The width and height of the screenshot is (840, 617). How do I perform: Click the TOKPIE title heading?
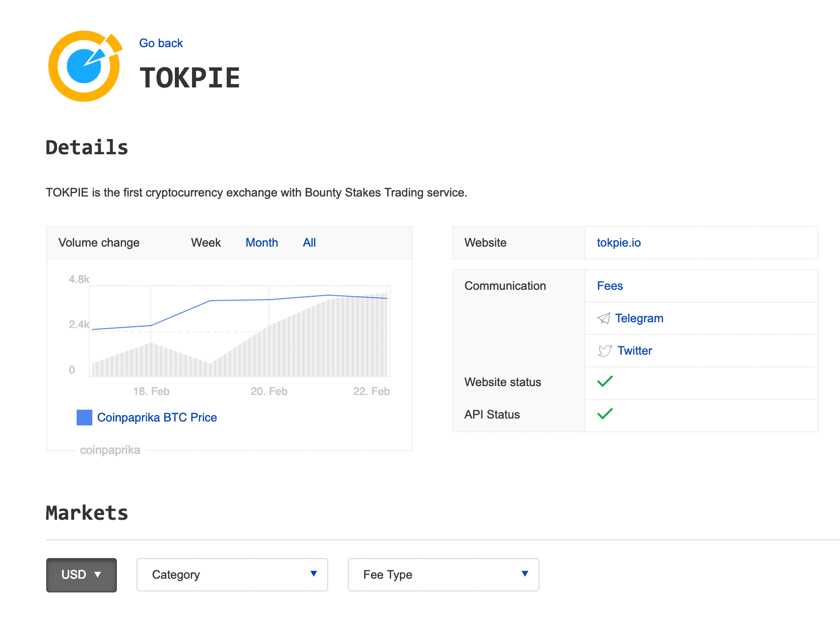[x=190, y=78]
